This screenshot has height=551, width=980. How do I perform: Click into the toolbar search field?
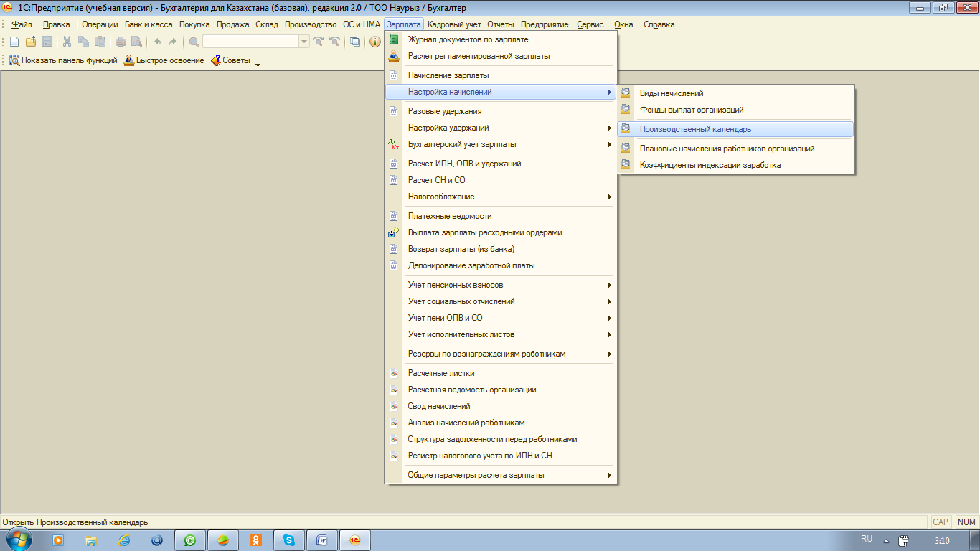(250, 42)
